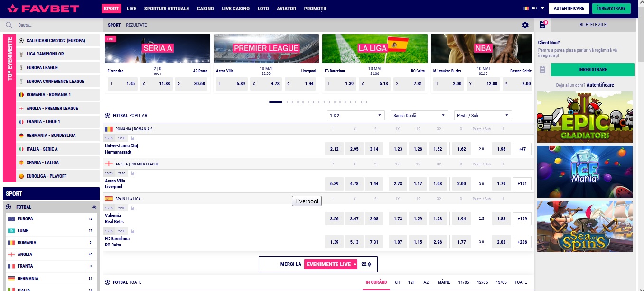The width and height of the screenshot is (644, 291).
Task: Select odds 3.47 draw for Valencia match
Action: [x=354, y=218]
